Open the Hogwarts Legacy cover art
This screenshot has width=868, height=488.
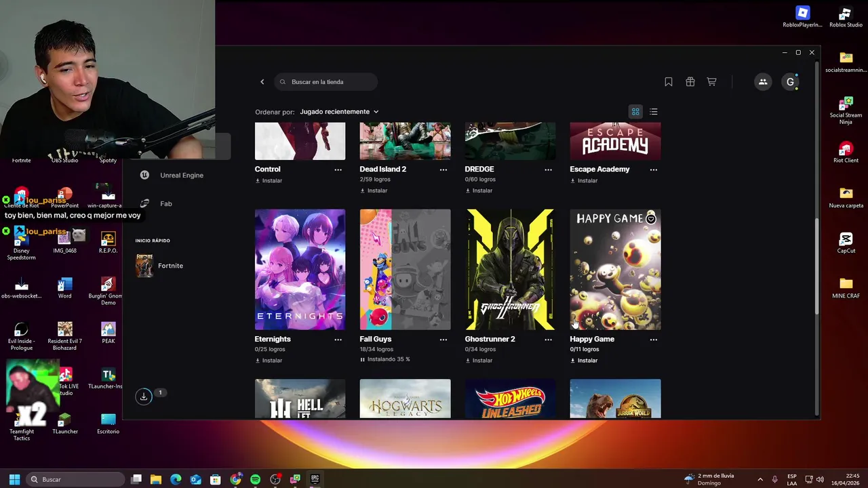pos(405,399)
